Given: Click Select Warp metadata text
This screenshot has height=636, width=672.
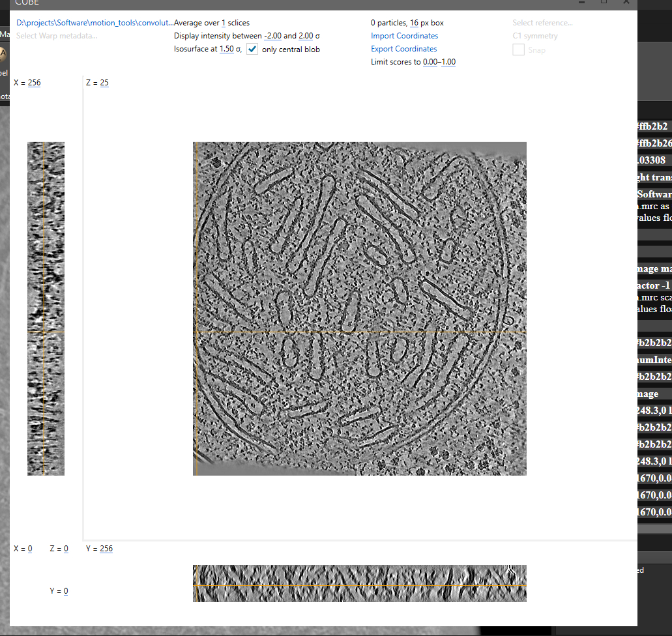Looking at the screenshot, I should coord(57,35).
